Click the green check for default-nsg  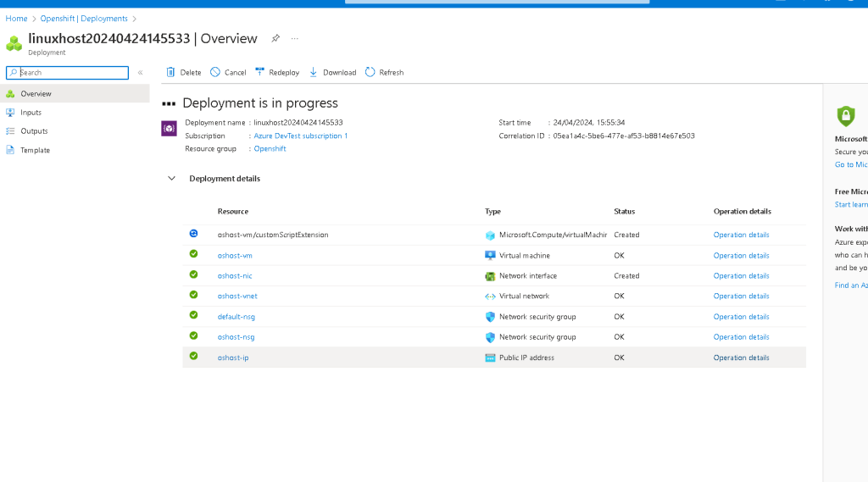pyautogui.click(x=194, y=315)
